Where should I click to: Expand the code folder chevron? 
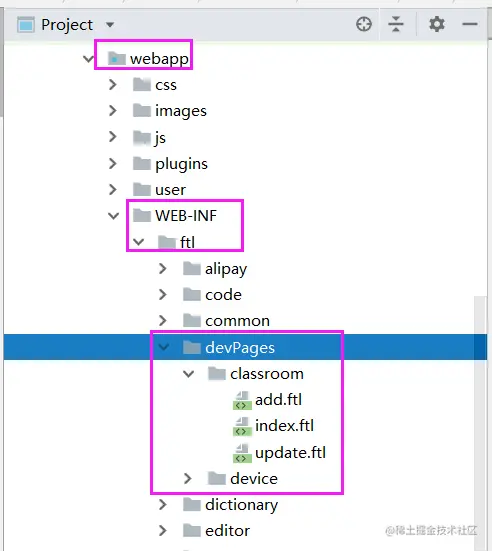point(162,294)
